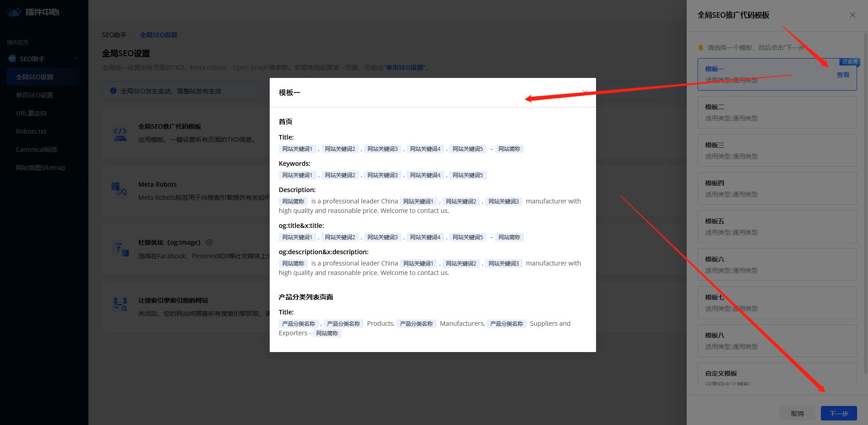Close the 模板一 preview dialog

pyautogui.click(x=585, y=92)
